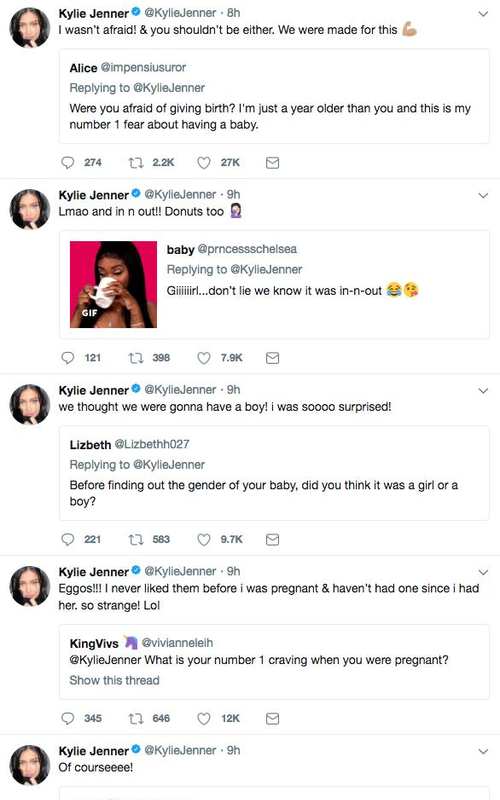The height and width of the screenshot is (800, 500).
Task: Share the Eggos tweet via message envelope
Action: click(272, 719)
